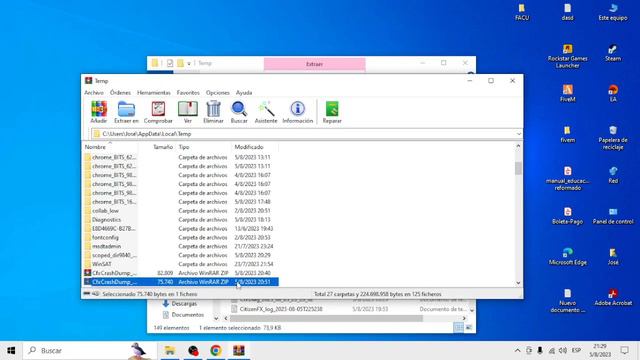Open the volume icon in system tray
This screenshot has height=360, width=640.
click(563, 351)
